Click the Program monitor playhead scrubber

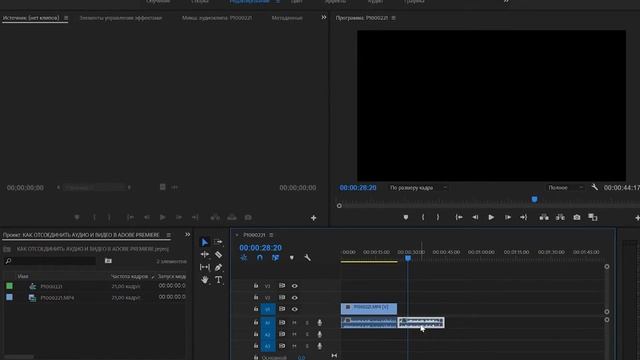tap(534, 199)
